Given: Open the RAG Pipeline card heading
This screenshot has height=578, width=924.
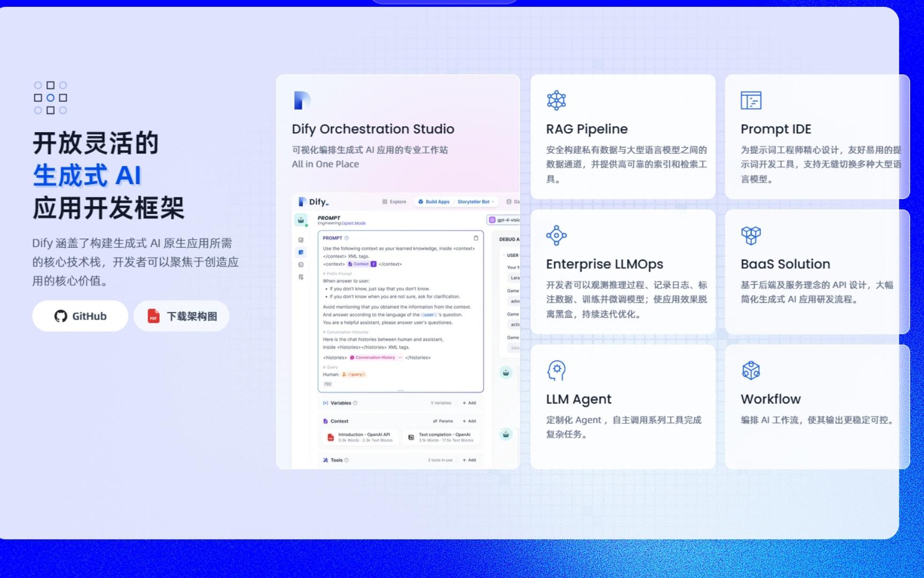Looking at the screenshot, I should 587,129.
